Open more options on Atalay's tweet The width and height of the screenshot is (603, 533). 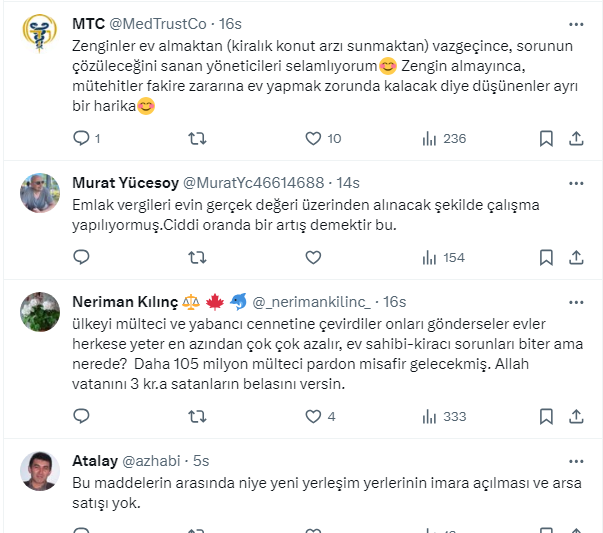coord(576,461)
